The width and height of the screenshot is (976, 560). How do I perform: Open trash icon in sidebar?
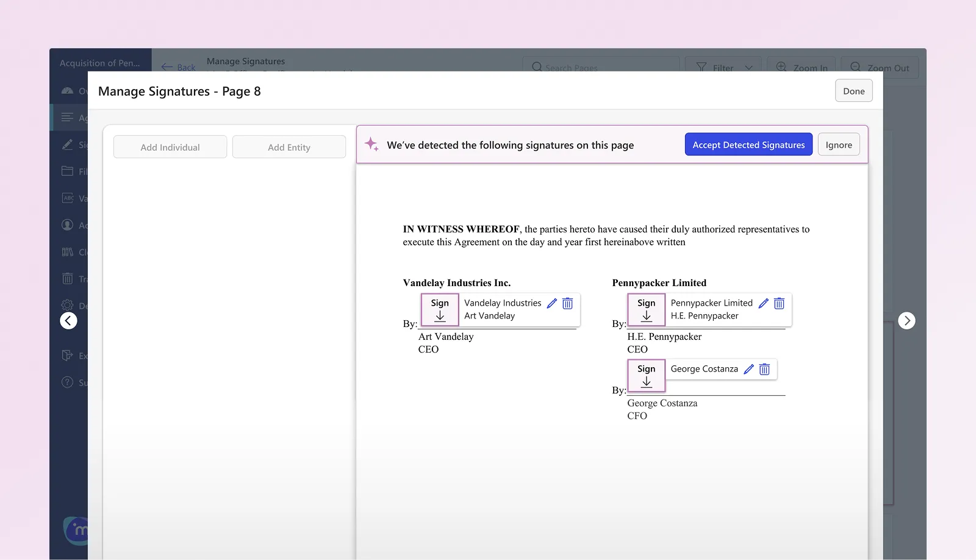[68, 279]
